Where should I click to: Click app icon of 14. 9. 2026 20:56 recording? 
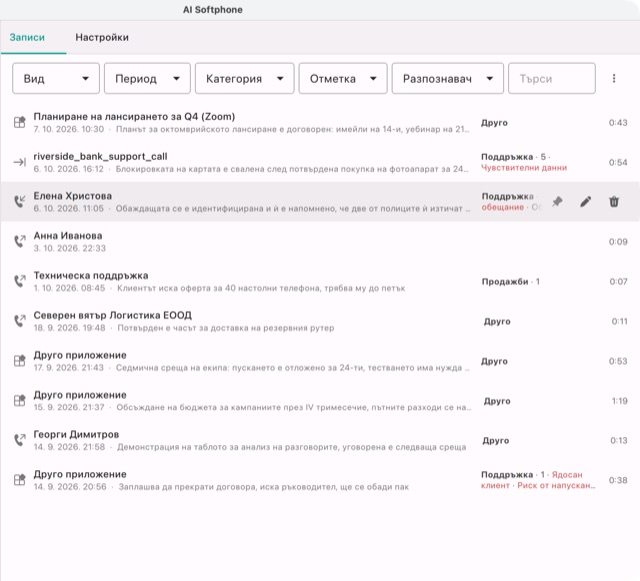click(20, 480)
